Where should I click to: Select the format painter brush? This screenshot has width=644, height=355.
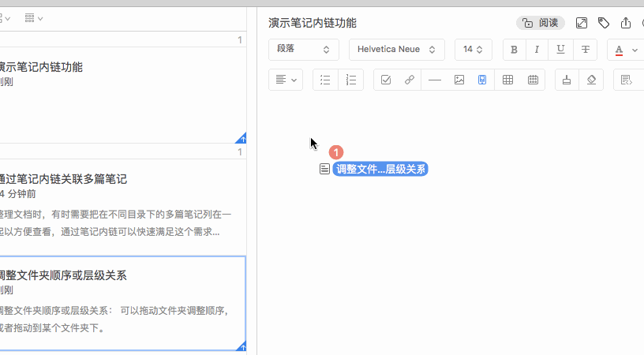click(x=567, y=80)
